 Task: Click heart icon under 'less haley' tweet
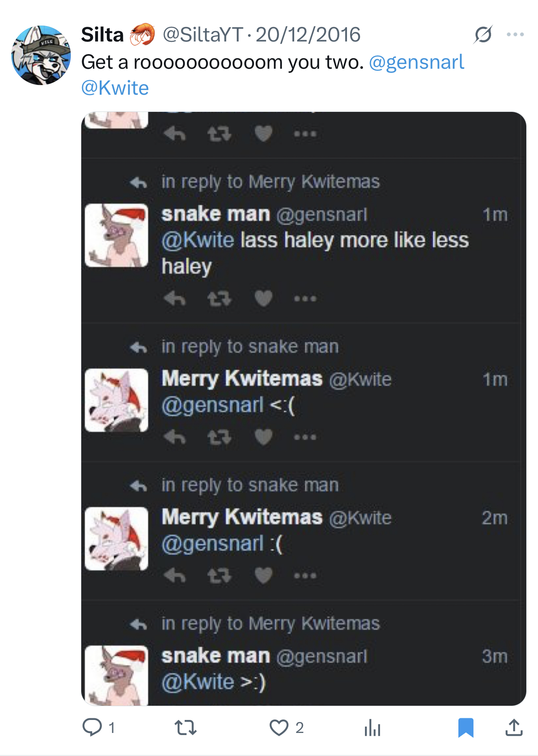coord(264,299)
